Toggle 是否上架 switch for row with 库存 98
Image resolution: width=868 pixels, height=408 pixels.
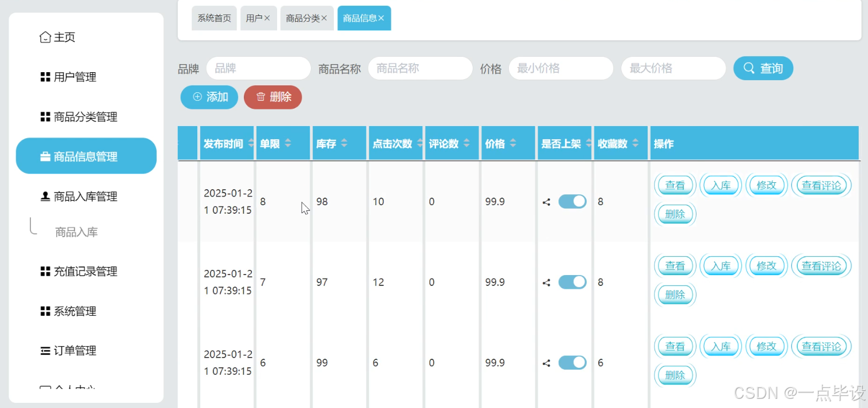(572, 201)
